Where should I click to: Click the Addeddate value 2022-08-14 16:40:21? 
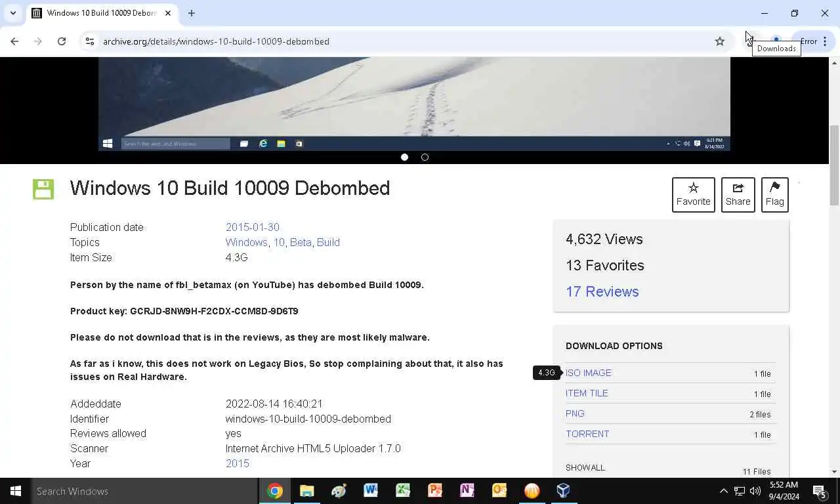click(274, 404)
